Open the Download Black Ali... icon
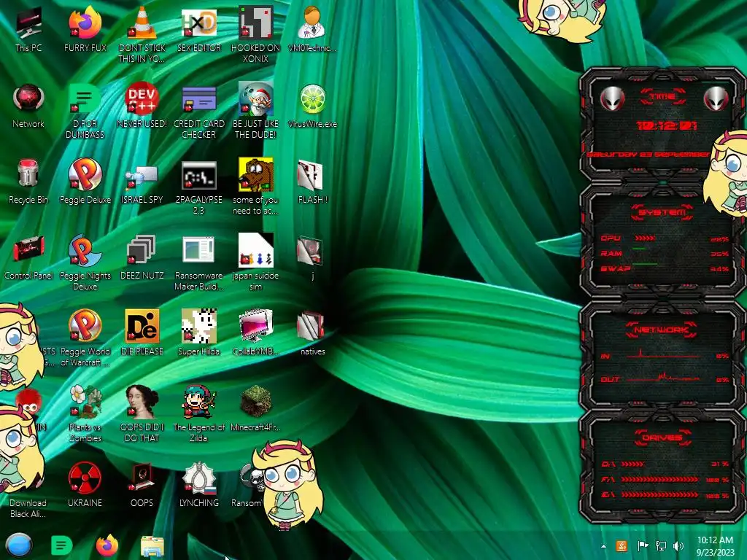 (28, 508)
